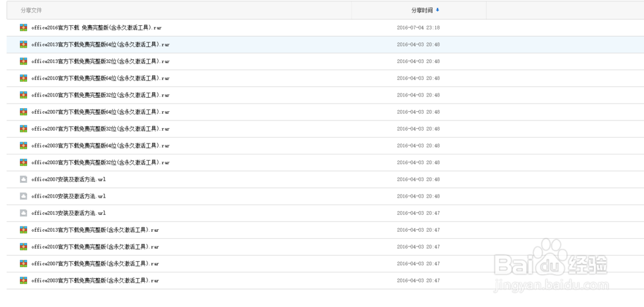Viewport: 644px width, 307px height.
Task: Toggle the sort arrow next to 分享时间
Action: pyautogui.click(x=438, y=10)
